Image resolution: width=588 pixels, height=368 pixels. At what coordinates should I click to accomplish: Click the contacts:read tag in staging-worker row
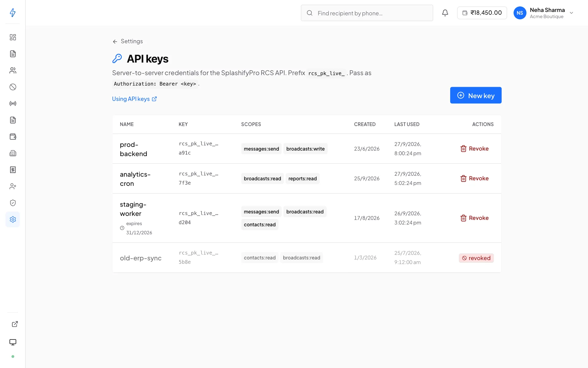click(260, 224)
